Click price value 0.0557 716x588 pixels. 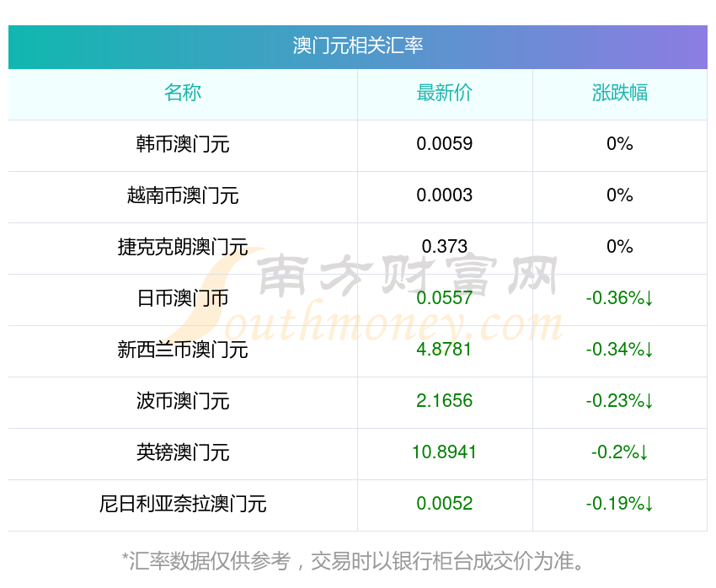pyautogui.click(x=444, y=298)
